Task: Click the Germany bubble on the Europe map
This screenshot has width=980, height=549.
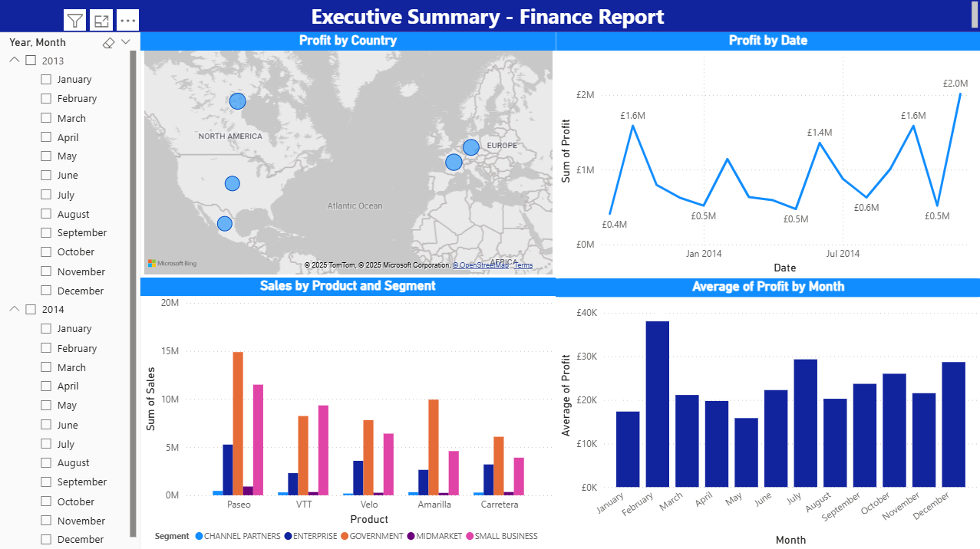Action: 470,147
